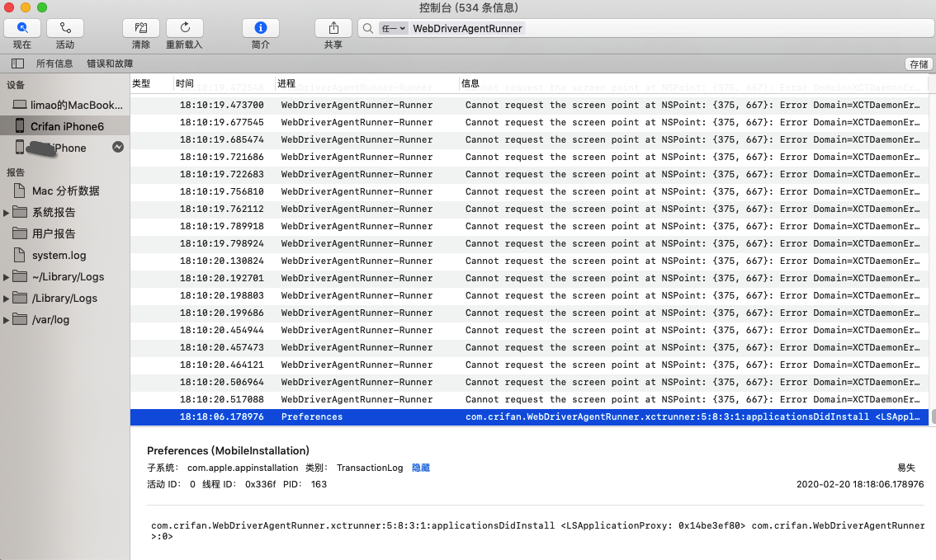Click the message scrollbar thumb
Image resolution: width=936 pixels, height=560 pixels.
[933, 416]
